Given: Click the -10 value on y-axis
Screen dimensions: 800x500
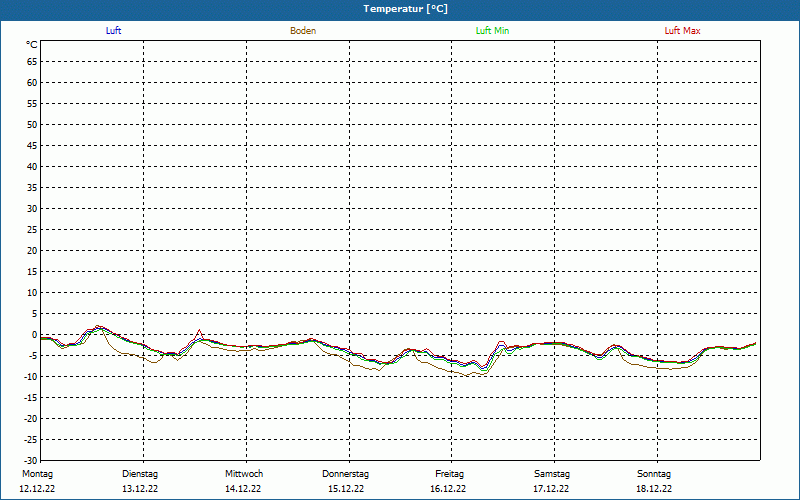Looking at the screenshot, I should [x=31, y=377].
